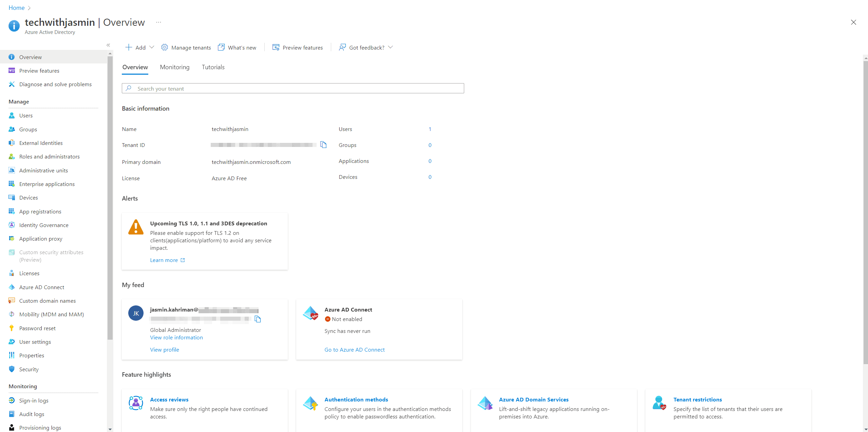Open Mobility (MDM and MAM) icon

click(x=12, y=314)
